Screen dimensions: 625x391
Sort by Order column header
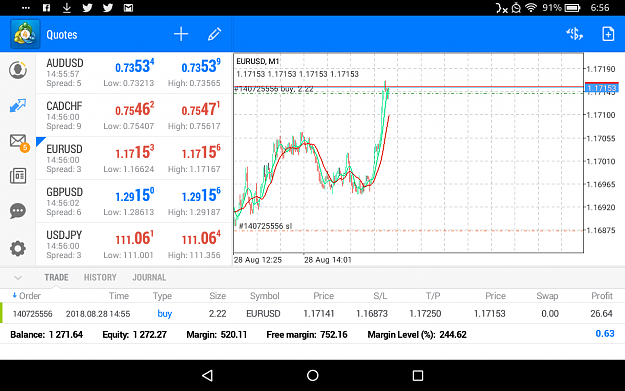click(x=26, y=296)
